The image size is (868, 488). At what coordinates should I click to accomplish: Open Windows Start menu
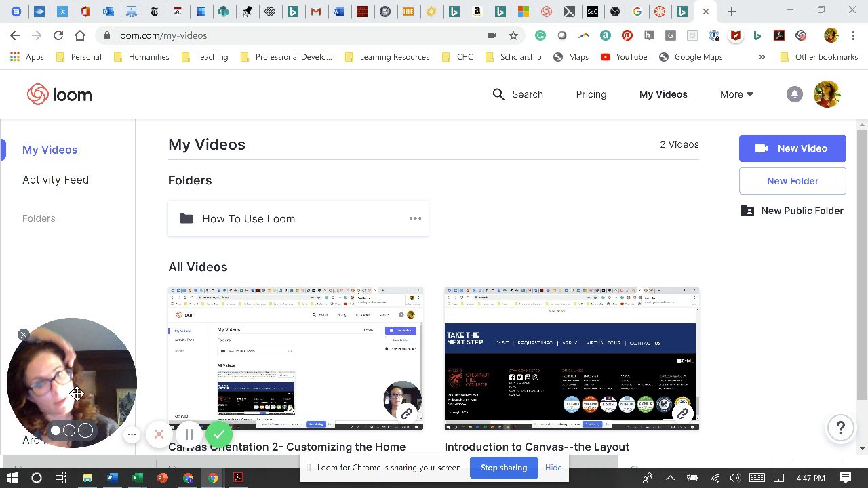coord(12,478)
